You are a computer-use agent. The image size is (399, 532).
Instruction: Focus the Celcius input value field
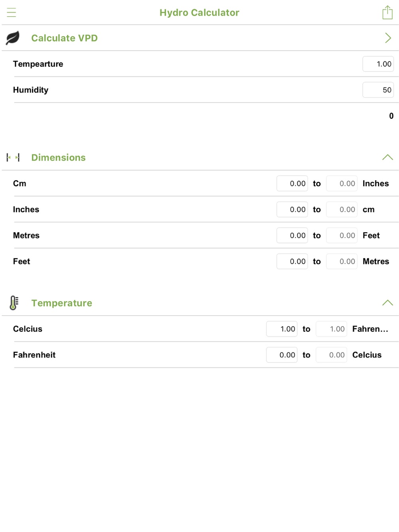(282, 329)
